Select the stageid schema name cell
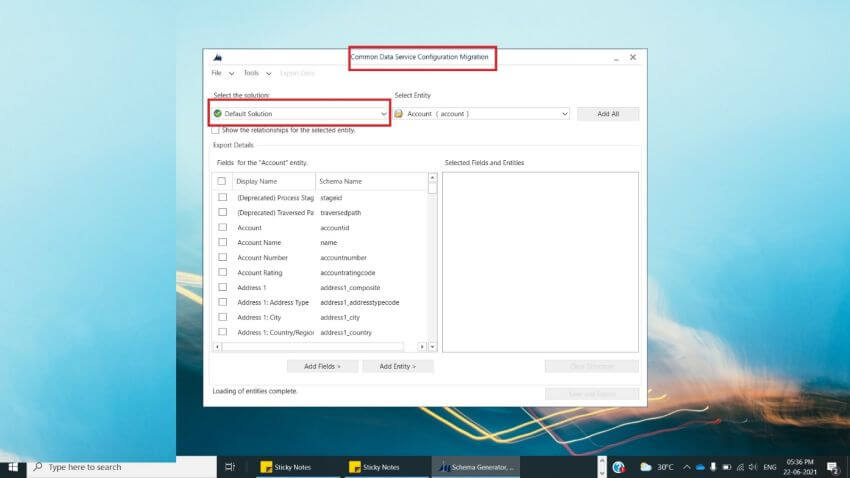 point(331,198)
